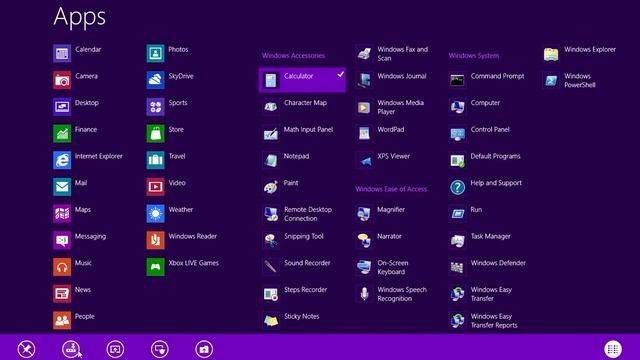
Task: Open the News app icon
Action: tap(62, 293)
